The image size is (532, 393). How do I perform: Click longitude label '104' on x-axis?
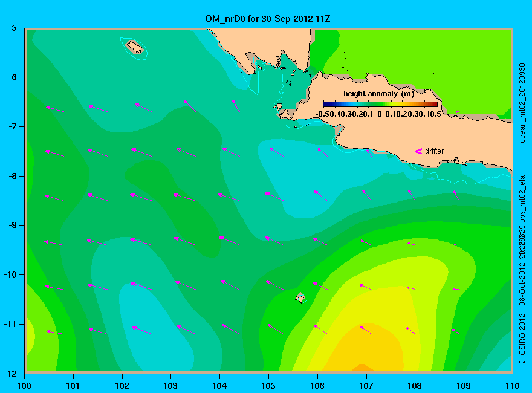219,386
